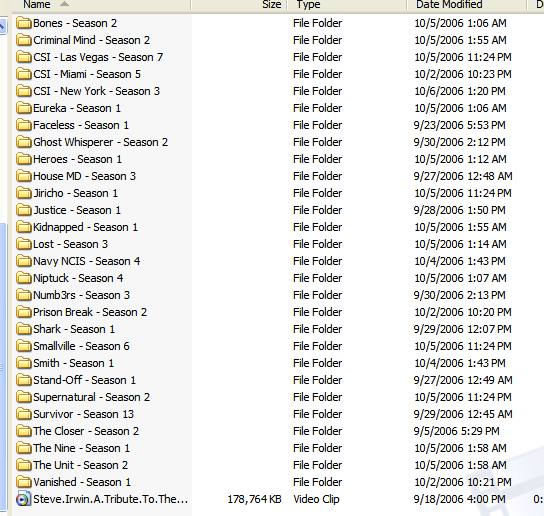The height and width of the screenshot is (516, 544).
Task: Select the CSI - Miami folder icon
Action: click(24, 74)
